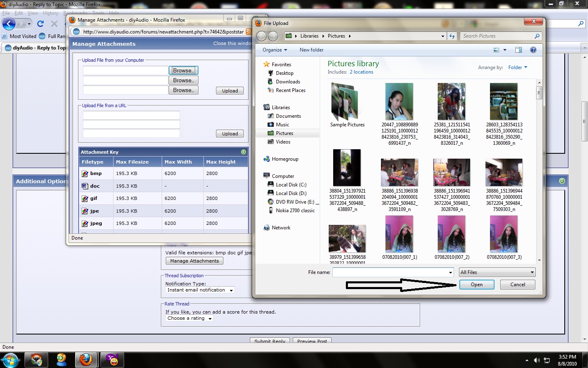Screen dimensions: 588x368
Task: Click Manage Attachments button on reply page
Action: click(x=194, y=261)
